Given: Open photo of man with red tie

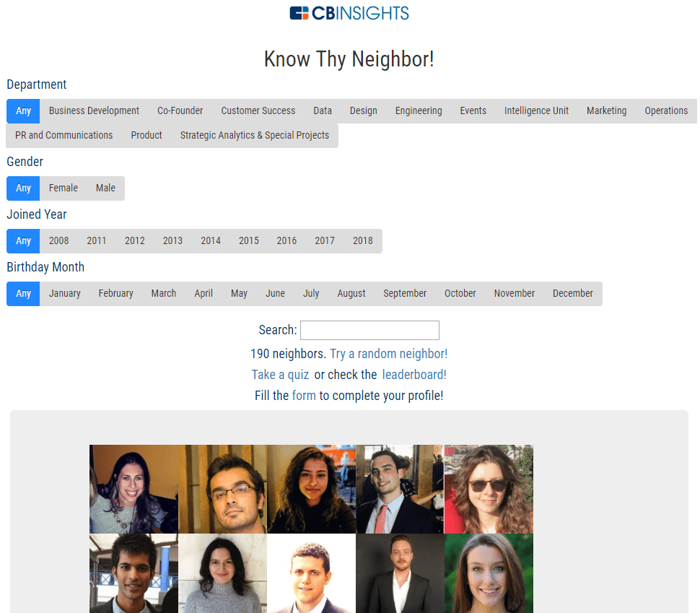Looking at the screenshot, I should coord(400,489).
